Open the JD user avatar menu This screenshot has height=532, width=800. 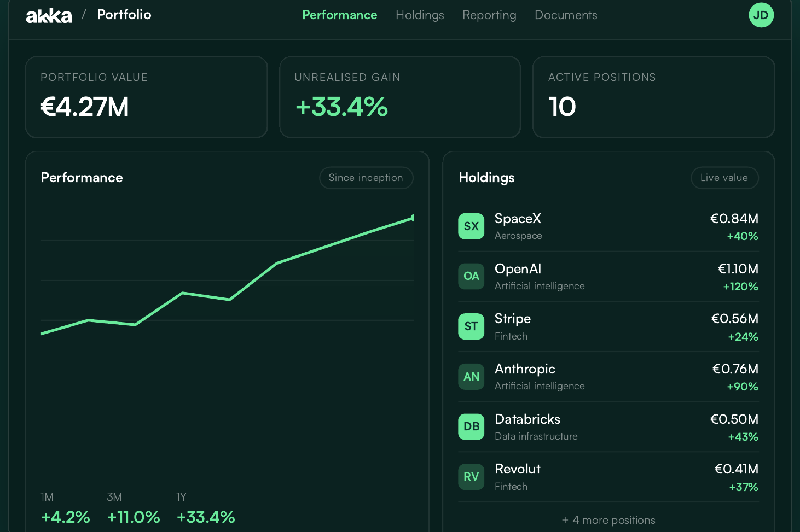[x=761, y=15]
